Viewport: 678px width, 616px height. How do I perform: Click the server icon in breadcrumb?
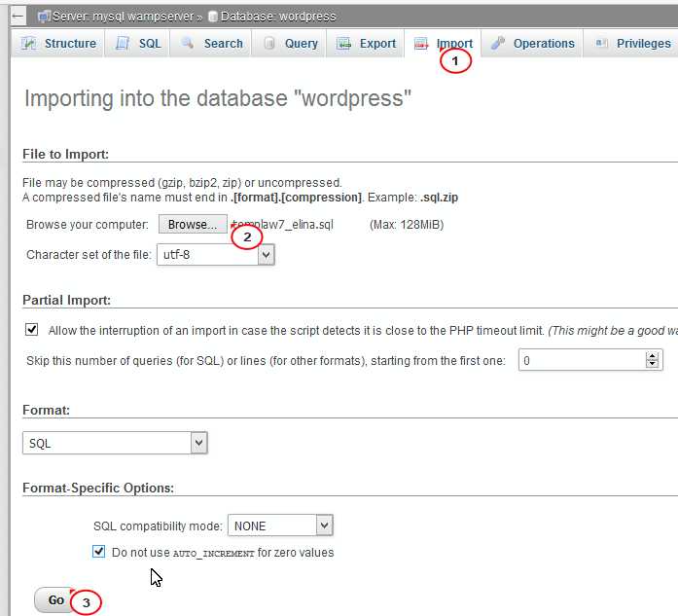[x=43, y=17]
